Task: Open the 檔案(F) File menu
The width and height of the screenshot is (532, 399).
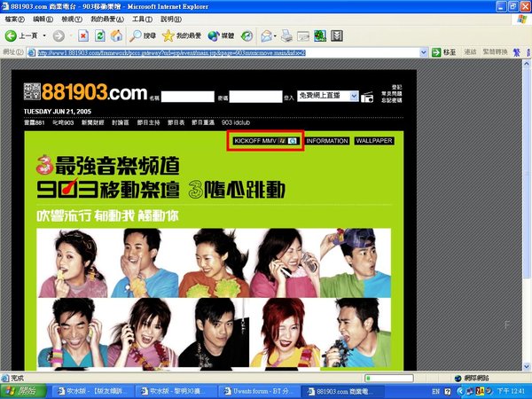Action: click(x=14, y=20)
